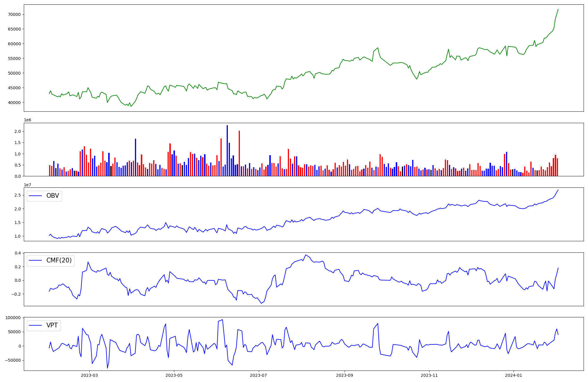Click the 1e7 OBV axis multiplier

point(27,185)
